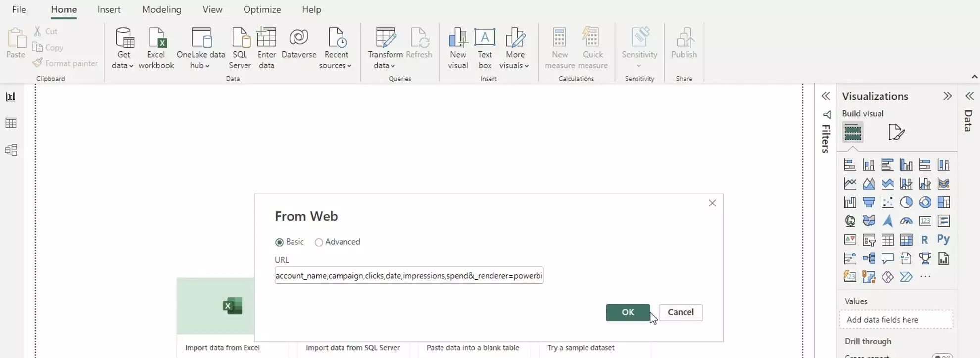Viewport: 980px width, 358px height.
Task: Insert a Text box
Action: coord(485,49)
